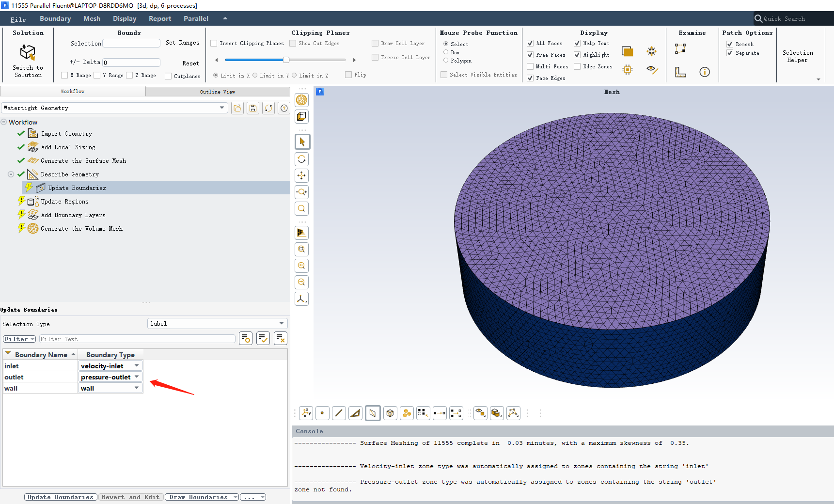Click the Update Boundaries button
This screenshot has width=834, height=504.
pos(60,497)
